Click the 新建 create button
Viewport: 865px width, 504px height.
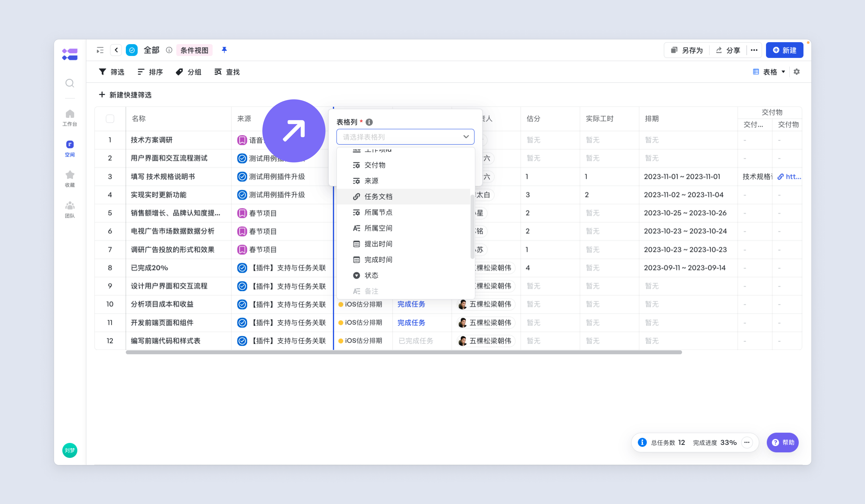785,50
